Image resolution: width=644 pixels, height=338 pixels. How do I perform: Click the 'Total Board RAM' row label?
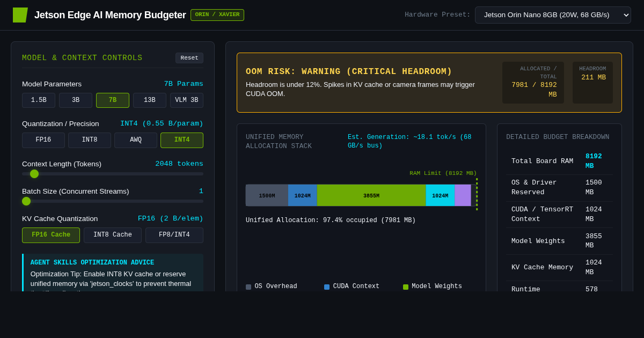pyautogui.click(x=542, y=161)
